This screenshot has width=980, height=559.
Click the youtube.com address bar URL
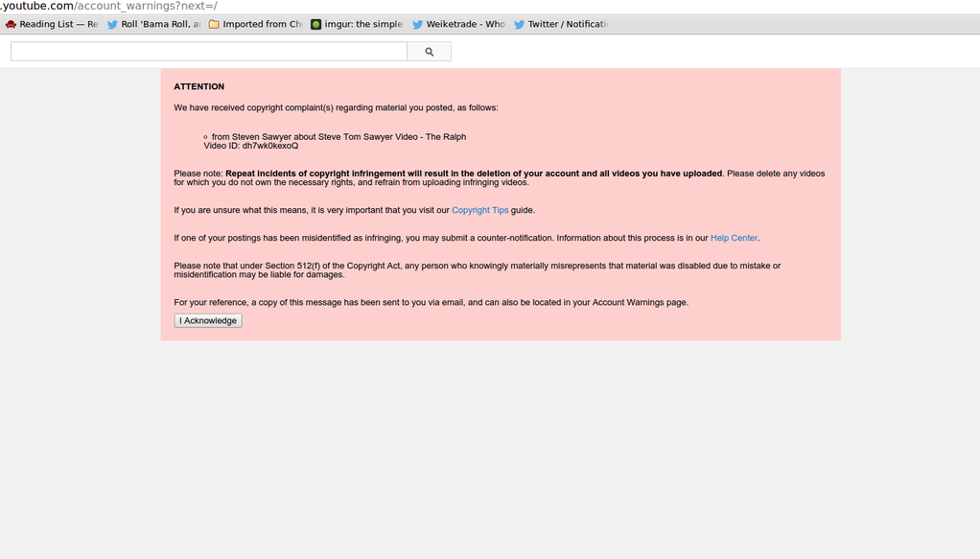[108, 7]
